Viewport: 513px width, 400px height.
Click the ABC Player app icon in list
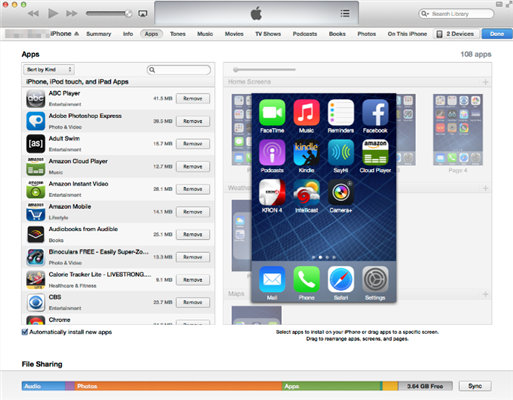coord(36,99)
